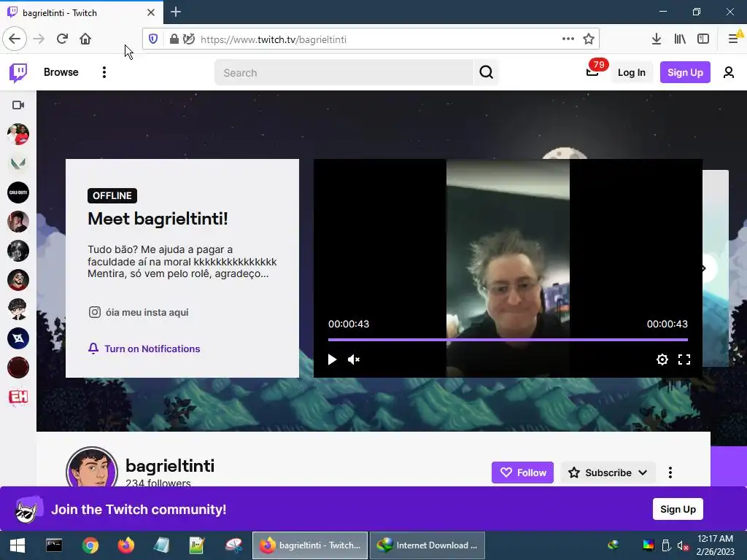
Task: Go to the Firefox home page
Action: [x=85, y=39]
